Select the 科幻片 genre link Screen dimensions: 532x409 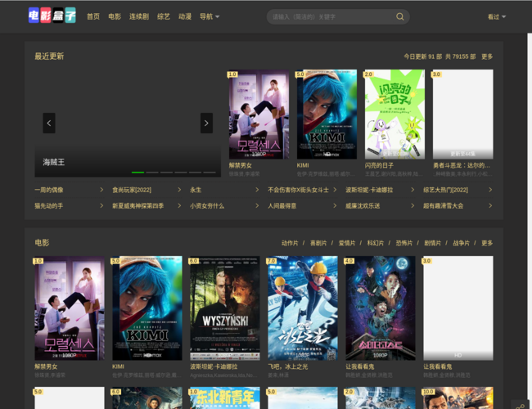(x=375, y=243)
